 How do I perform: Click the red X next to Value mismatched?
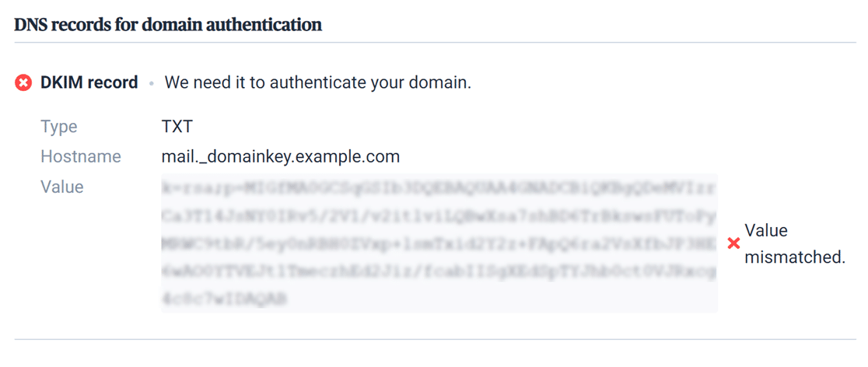point(733,243)
